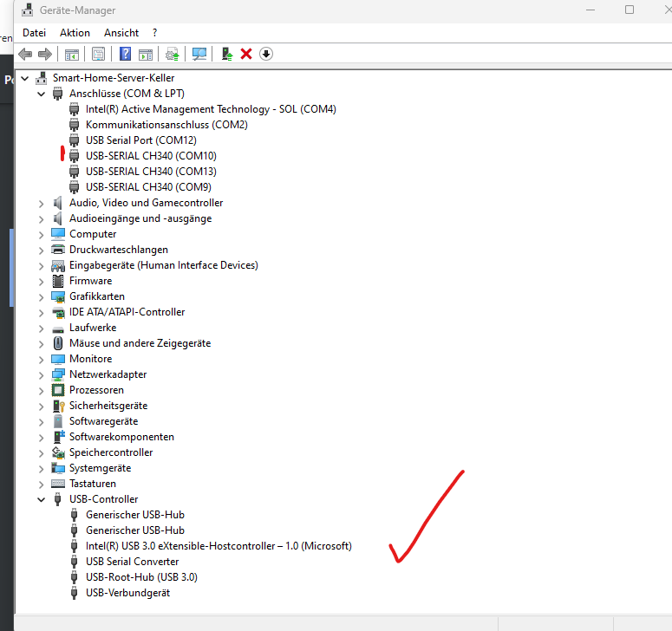Image resolution: width=672 pixels, height=631 pixels.
Task: Toggle the console tree pane icon
Action: pos(72,54)
